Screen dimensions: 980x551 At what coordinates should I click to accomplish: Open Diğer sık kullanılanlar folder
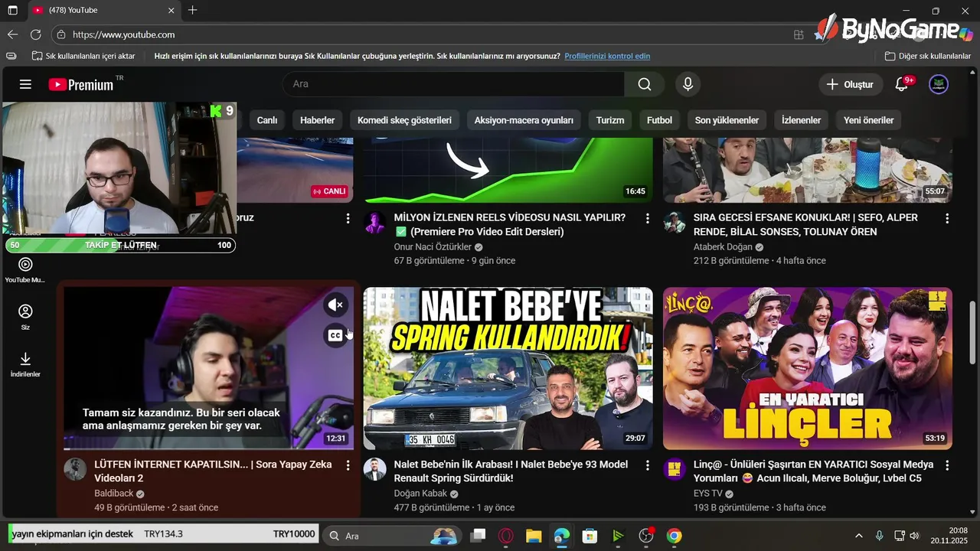click(x=928, y=56)
